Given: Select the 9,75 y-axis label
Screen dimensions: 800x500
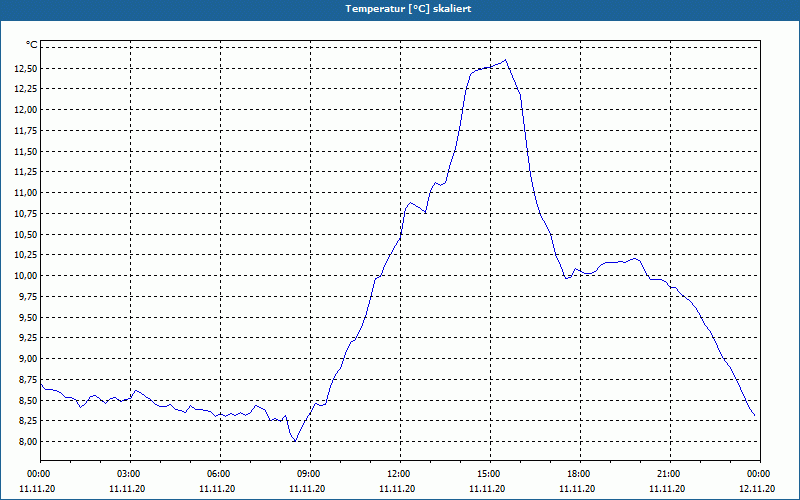Looking at the screenshot, I should 27,296.
